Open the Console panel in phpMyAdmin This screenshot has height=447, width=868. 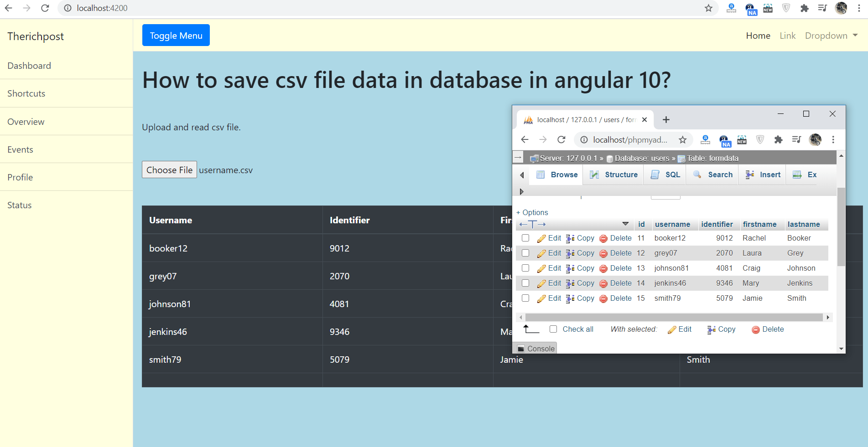point(535,348)
